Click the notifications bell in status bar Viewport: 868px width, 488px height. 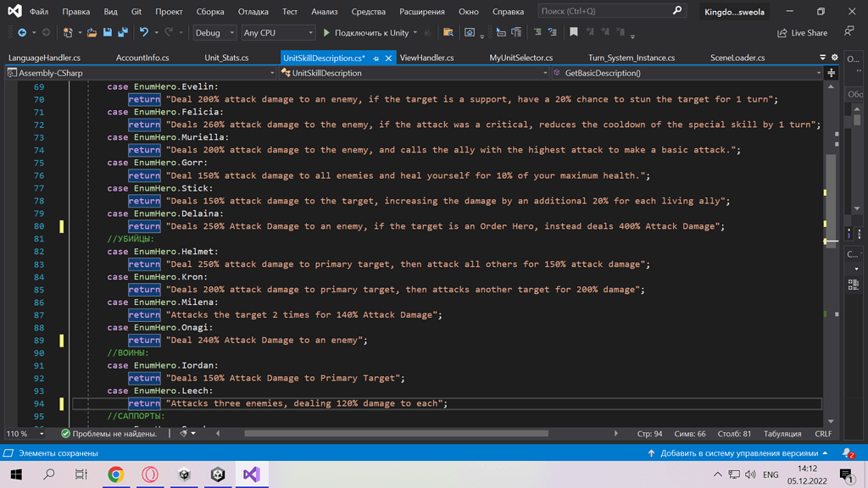tap(848, 453)
